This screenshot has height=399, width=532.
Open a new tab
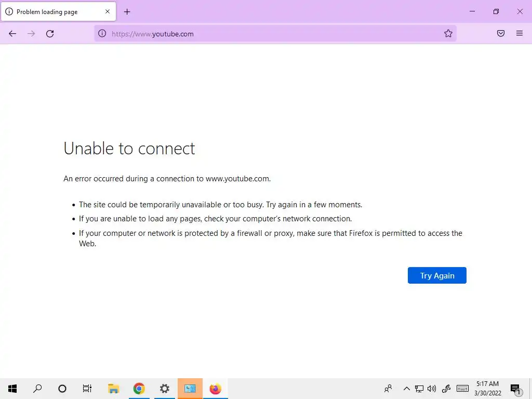point(127,12)
